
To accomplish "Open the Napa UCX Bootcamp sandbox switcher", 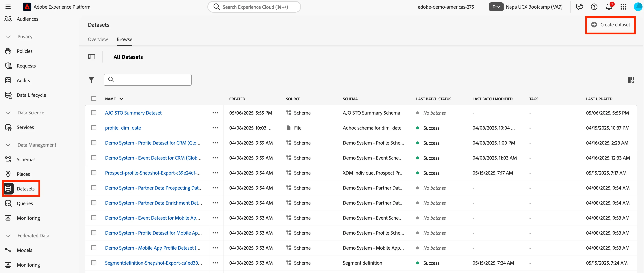I will [526, 7].
